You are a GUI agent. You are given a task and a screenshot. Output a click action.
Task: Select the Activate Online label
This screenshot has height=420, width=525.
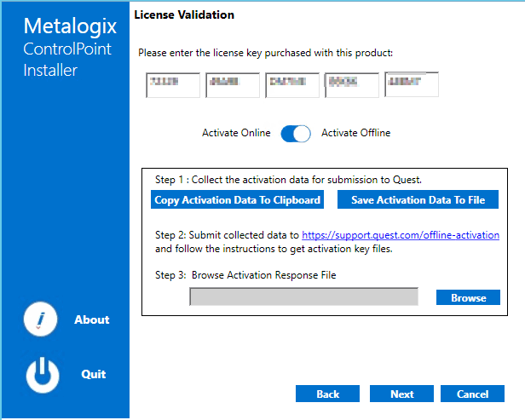[236, 133]
